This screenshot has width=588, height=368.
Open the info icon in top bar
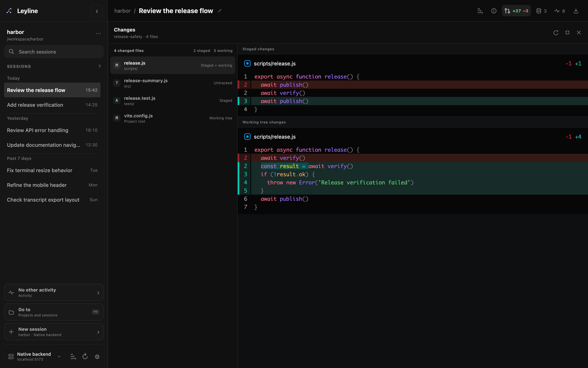click(x=494, y=11)
